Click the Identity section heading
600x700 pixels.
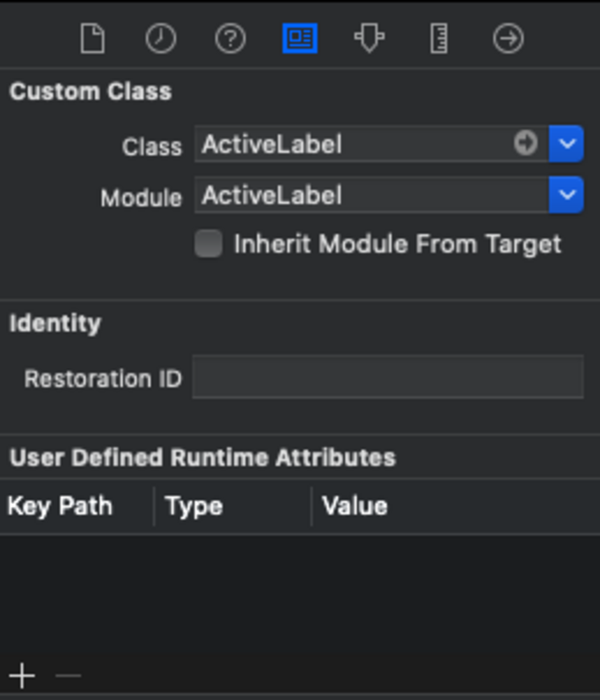tap(55, 323)
